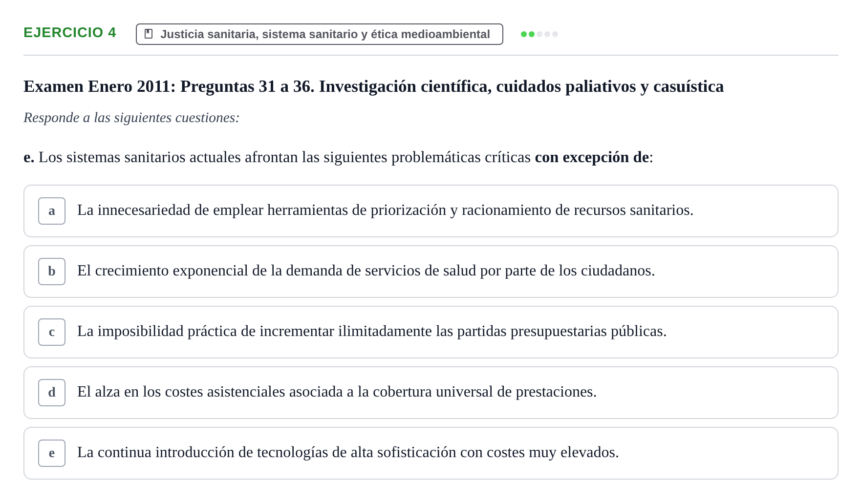This screenshot has width=862, height=504.
Task: Select answer letter box a
Action: pyautogui.click(x=52, y=211)
